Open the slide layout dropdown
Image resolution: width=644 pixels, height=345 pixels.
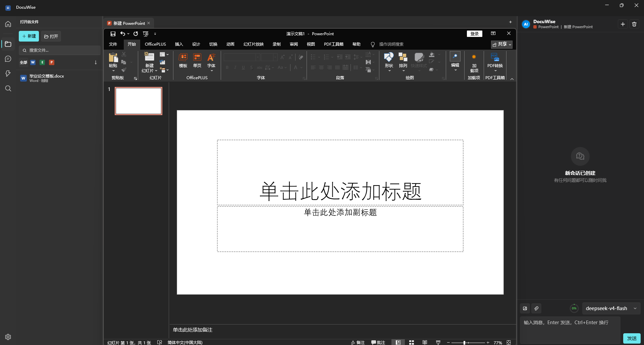coord(164,54)
